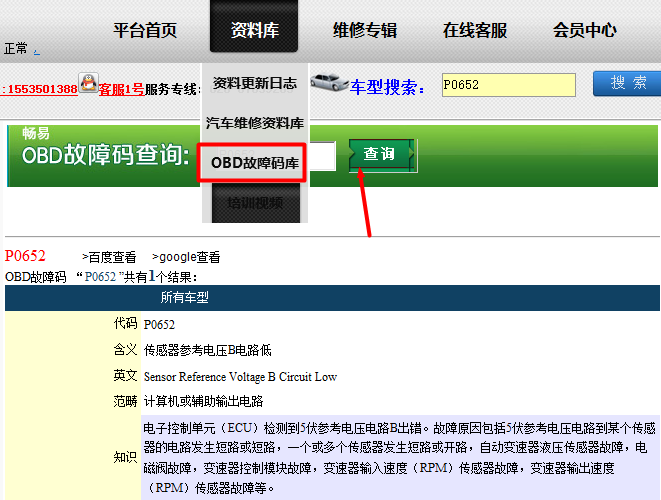Screen dimensions: 661x500
Task: Click the 含义 value 传感器参考电压B电路低
Action: click(x=207, y=350)
